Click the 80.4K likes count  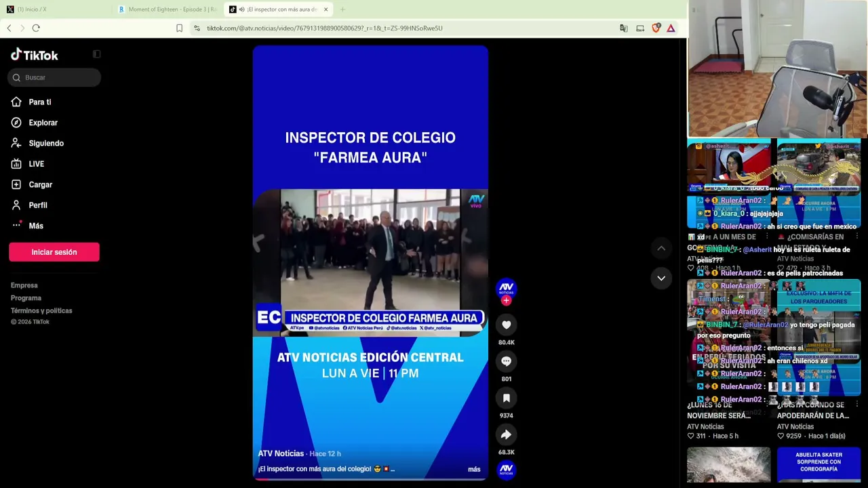pos(506,342)
